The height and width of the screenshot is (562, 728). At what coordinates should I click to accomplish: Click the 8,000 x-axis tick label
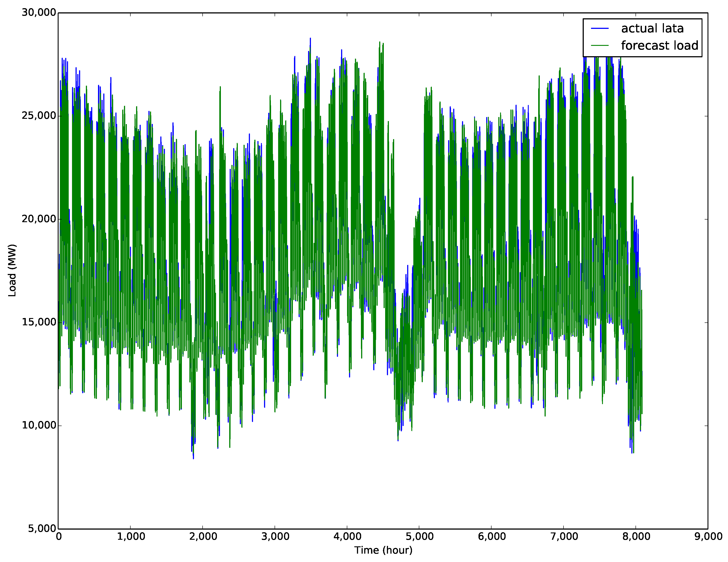click(636, 537)
